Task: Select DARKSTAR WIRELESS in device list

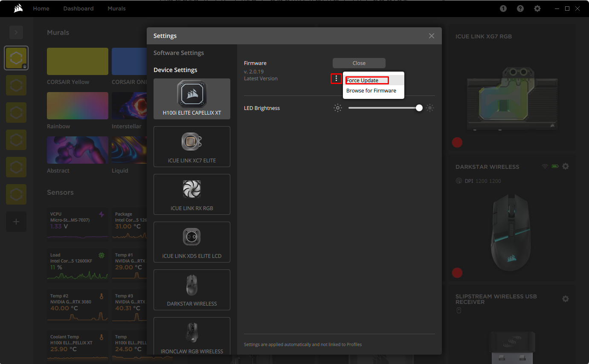Action: pos(192,290)
